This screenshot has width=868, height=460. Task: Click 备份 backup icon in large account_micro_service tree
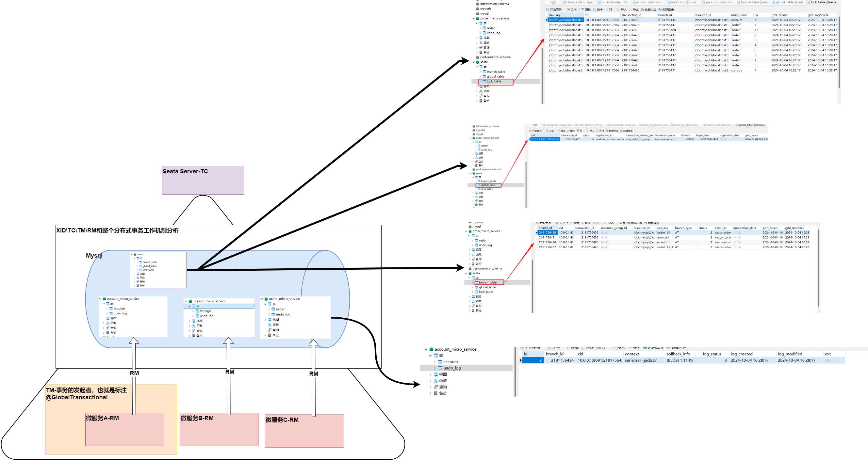tap(435, 393)
